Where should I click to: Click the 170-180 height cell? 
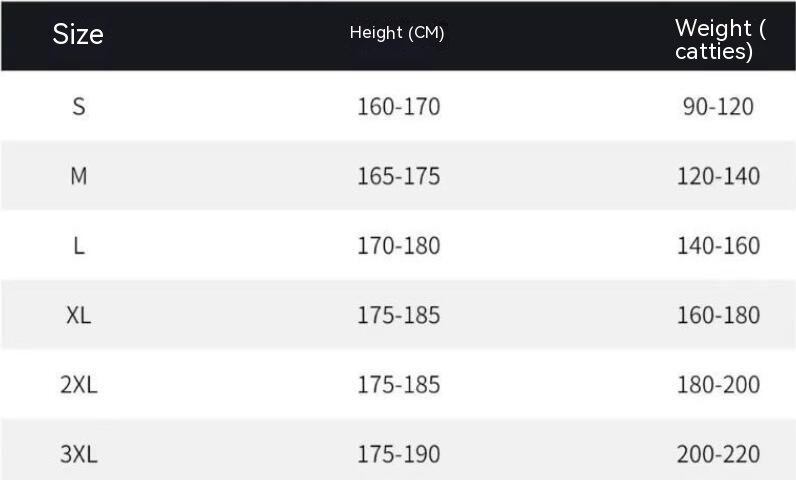coord(398,246)
